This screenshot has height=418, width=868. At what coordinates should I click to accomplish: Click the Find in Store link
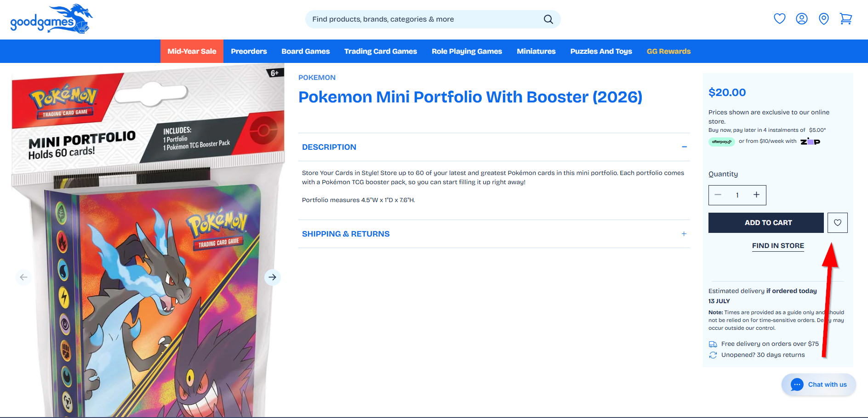point(778,246)
